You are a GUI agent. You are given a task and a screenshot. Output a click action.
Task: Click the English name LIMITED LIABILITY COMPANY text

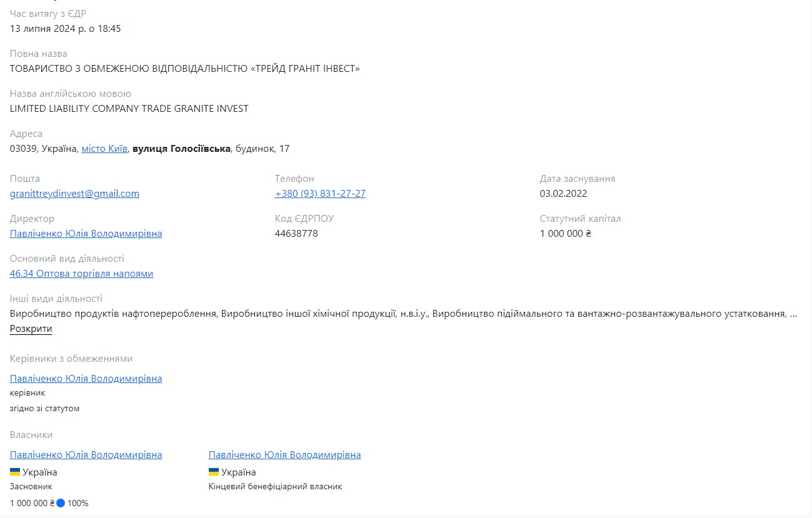pos(129,109)
